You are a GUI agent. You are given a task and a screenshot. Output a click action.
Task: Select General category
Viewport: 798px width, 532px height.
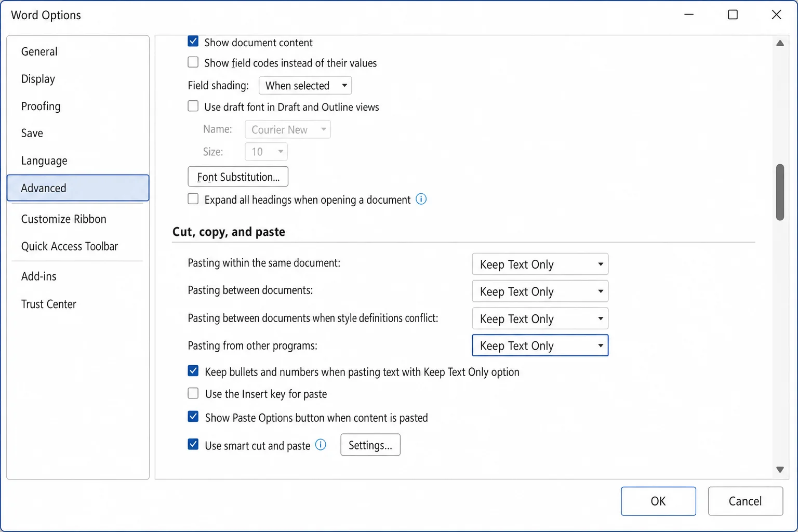(78, 51)
